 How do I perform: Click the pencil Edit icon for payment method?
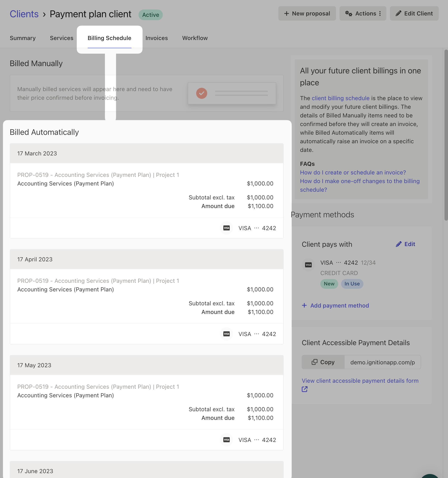tap(399, 244)
